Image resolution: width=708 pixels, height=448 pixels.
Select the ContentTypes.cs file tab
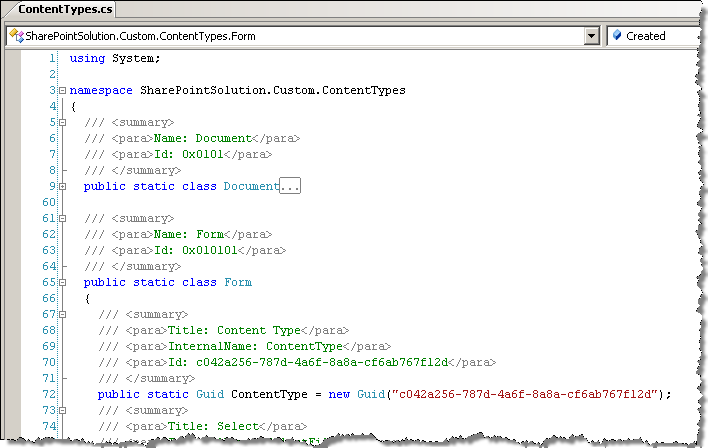65,9
